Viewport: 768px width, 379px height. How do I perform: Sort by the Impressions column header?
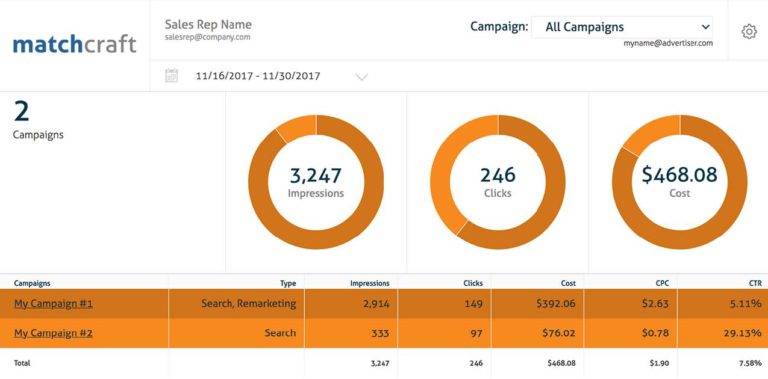click(x=370, y=283)
